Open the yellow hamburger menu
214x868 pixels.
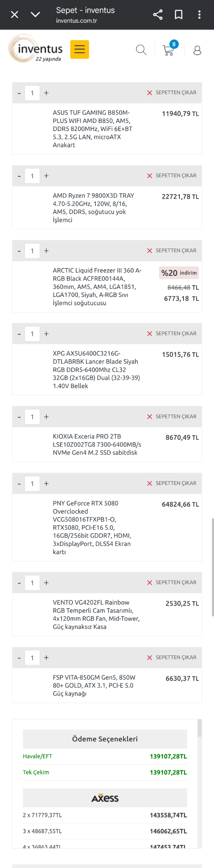80,49
